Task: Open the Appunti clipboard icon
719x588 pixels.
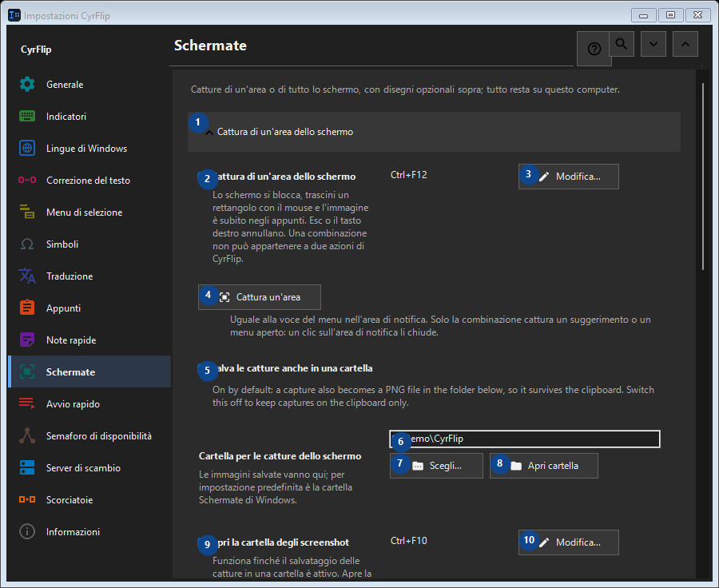Action: pos(27,308)
